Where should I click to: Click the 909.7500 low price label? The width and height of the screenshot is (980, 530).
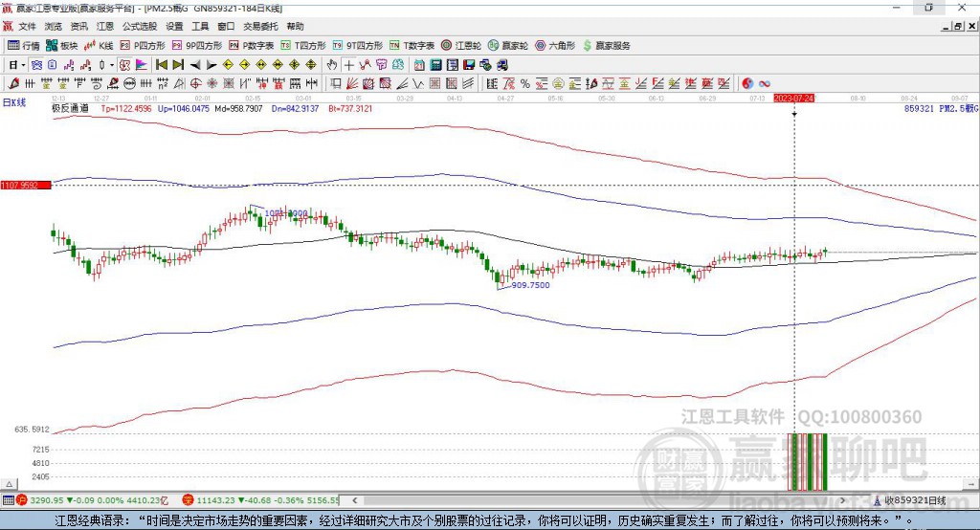pos(530,285)
